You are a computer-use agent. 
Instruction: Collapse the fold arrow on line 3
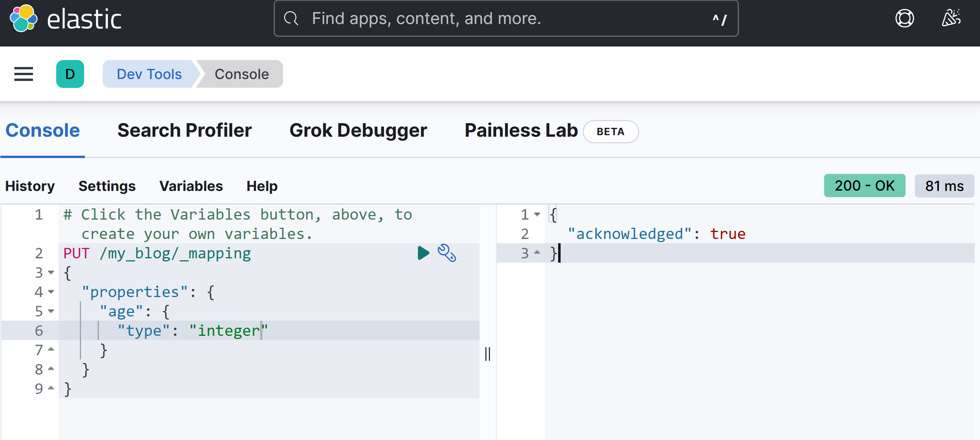point(51,273)
